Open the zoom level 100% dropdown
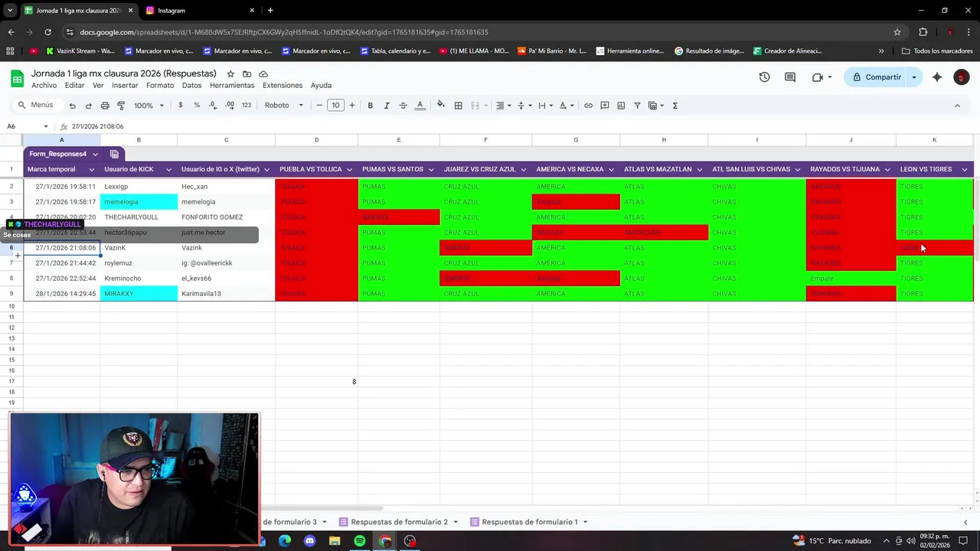The image size is (980, 551). tap(149, 106)
